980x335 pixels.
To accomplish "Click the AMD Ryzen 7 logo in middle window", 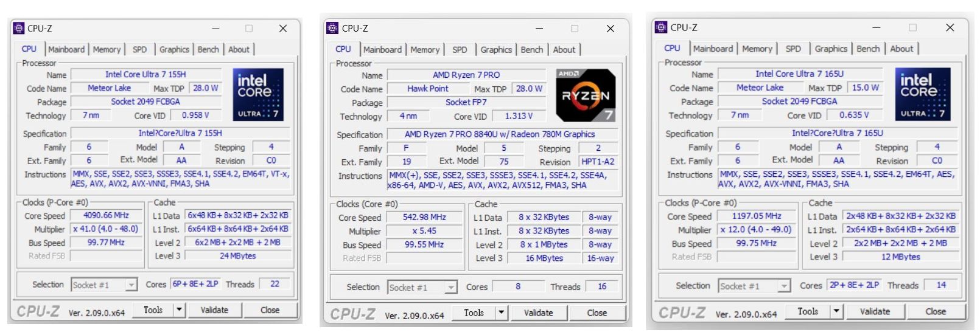I will (x=585, y=95).
